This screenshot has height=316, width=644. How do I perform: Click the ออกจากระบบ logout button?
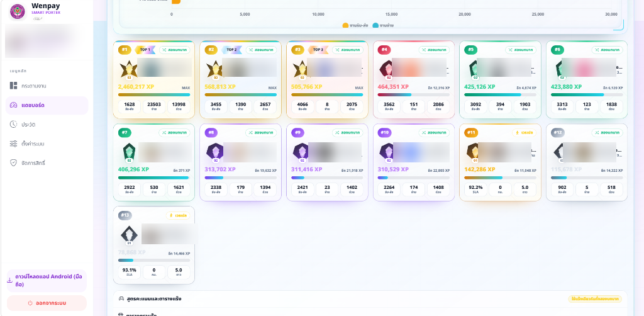point(47,303)
